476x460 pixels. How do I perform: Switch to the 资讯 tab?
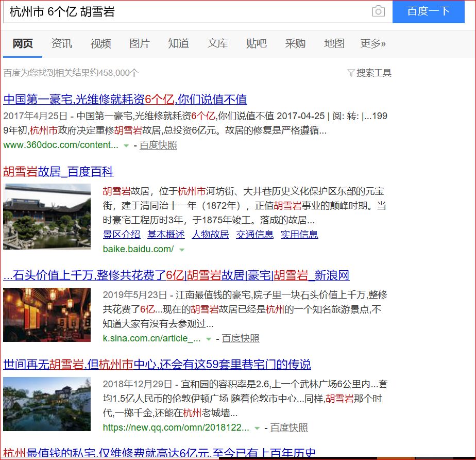pos(62,43)
